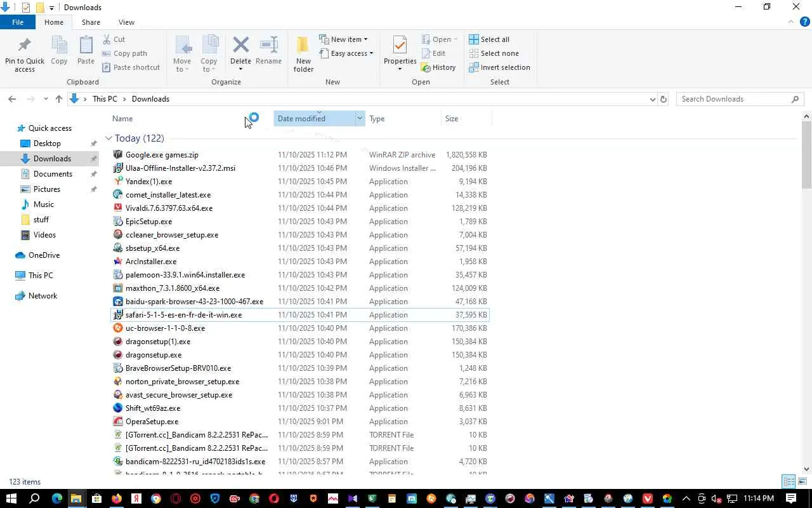Select the file Google.exe games.zip

tap(299, 155)
